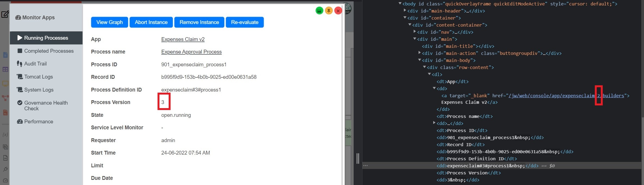This screenshot has width=644, height=185.
Task: Open Running Processes in the Monitor Apps menu
Action: click(46, 38)
